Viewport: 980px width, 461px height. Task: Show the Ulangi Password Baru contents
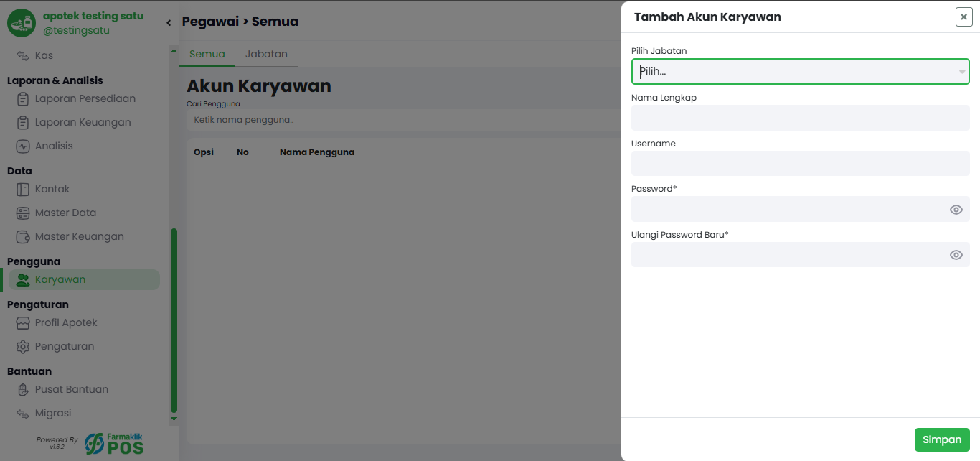pyautogui.click(x=956, y=255)
